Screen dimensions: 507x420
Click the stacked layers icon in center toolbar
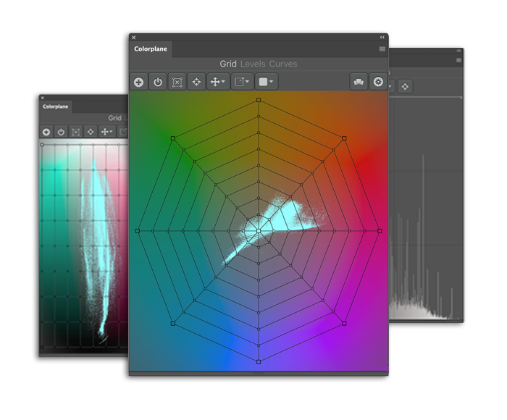359,82
